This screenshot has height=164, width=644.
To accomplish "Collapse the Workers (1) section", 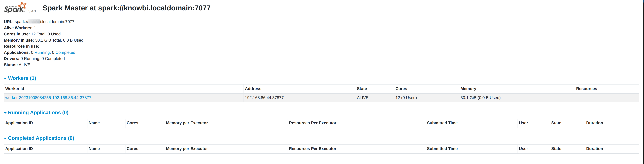I will click(x=22, y=78).
